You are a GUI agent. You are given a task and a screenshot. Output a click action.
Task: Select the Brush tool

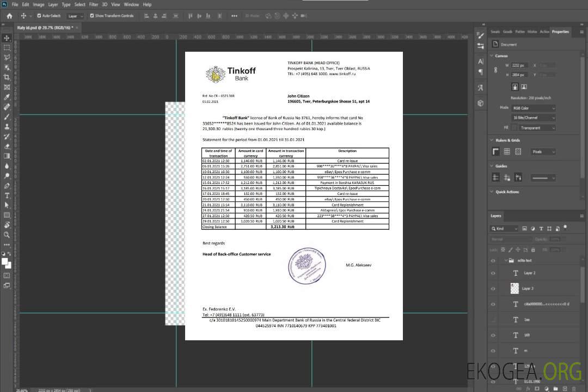[x=7, y=117]
